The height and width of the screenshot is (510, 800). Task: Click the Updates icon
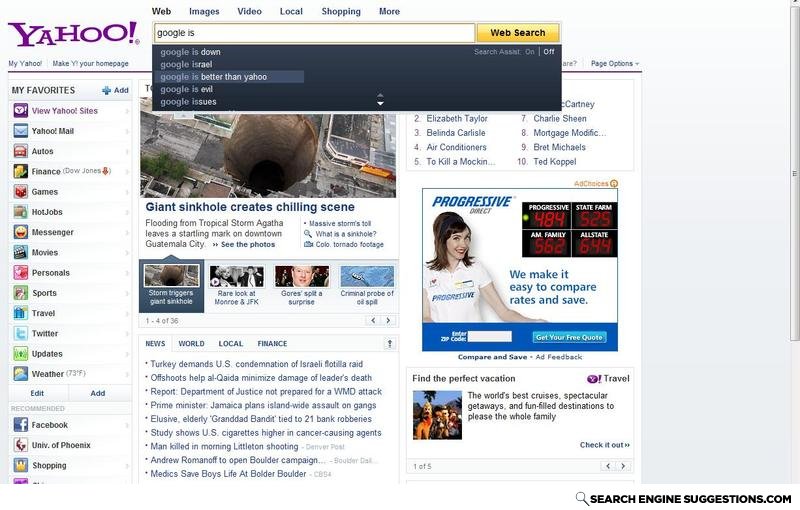[20, 353]
